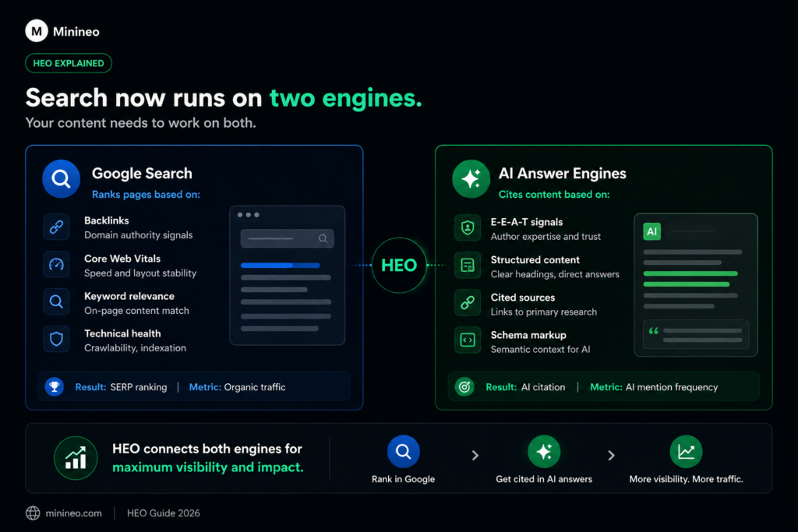Click chevron between Get cited and More visibility
The width and height of the screenshot is (798, 532).
coord(611,455)
